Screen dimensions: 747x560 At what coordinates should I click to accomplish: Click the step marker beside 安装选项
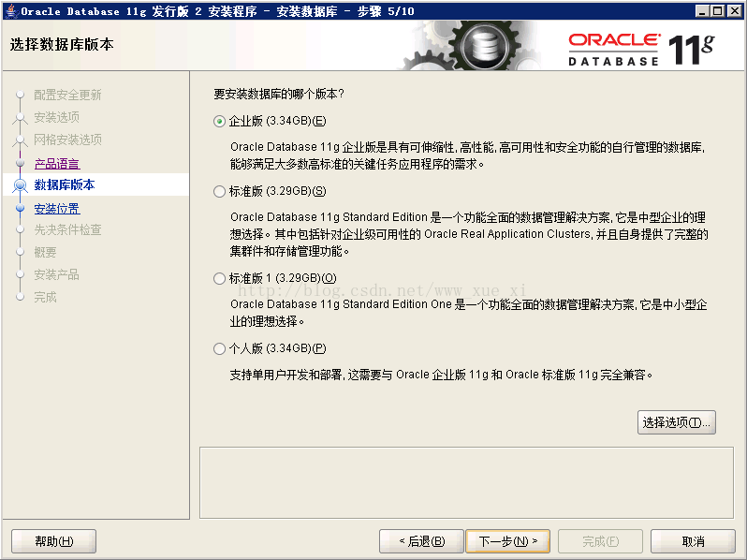(20, 117)
